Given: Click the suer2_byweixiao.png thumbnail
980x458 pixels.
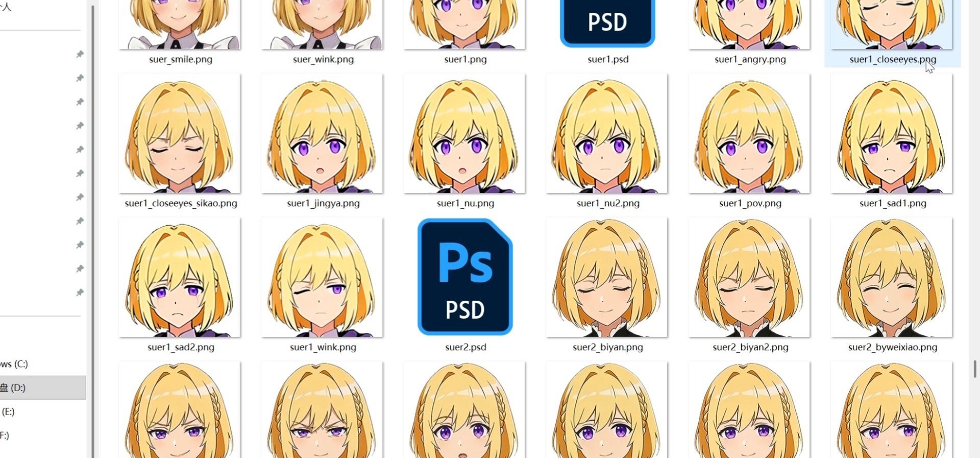Looking at the screenshot, I should (892, 278).
